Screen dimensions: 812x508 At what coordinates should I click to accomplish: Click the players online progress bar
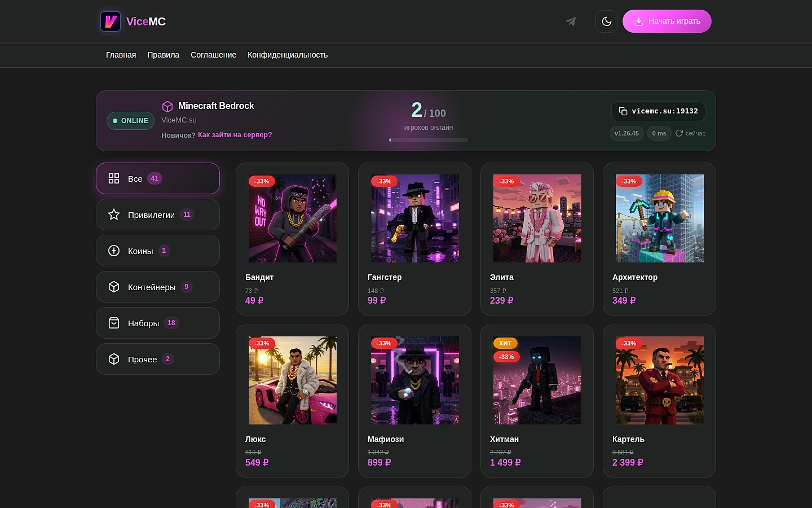point(429,140)
